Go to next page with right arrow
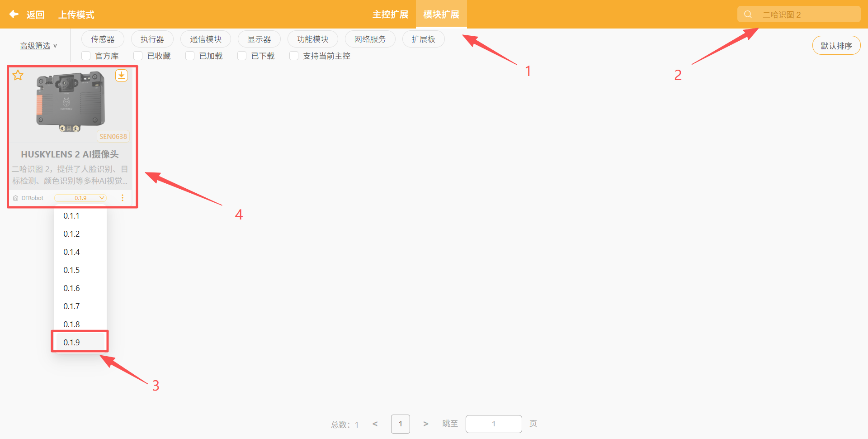This screenshot has height=439, width=868. click(x=425, y=424)
